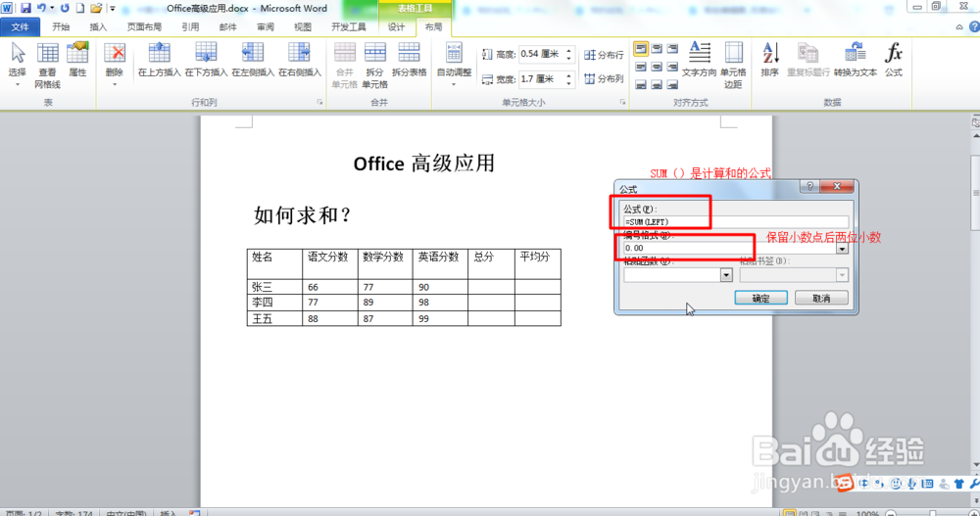Select align center left alignment
This screenshot has height=516, width=980.
(641, 67)
